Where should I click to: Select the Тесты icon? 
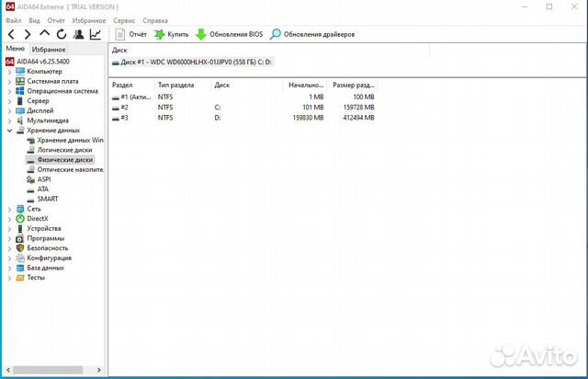[20, 278]
